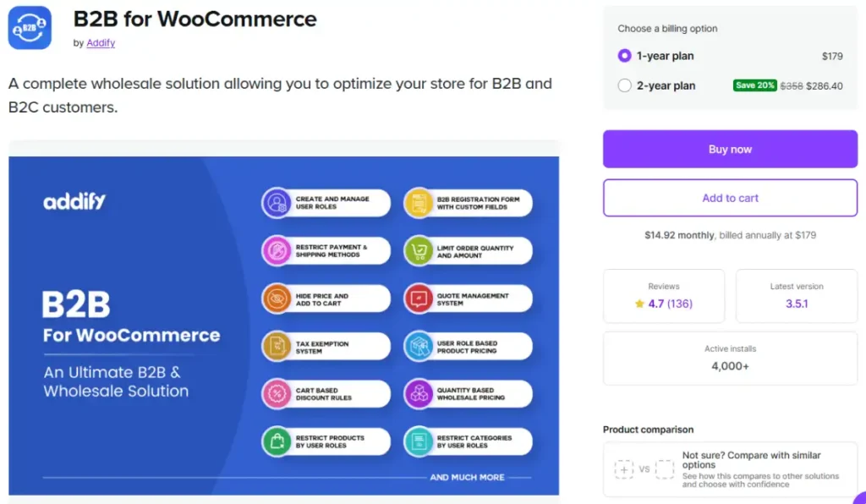Click the Restrict Payment & Shipping Methods icon
Viewport: 866px width, 504px height.
click(277, 251)
